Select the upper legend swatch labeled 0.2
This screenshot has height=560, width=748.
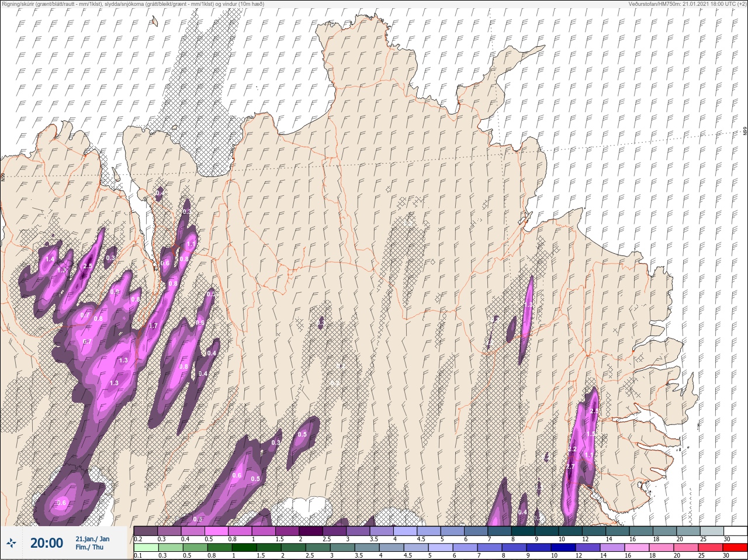click(146, 530)
